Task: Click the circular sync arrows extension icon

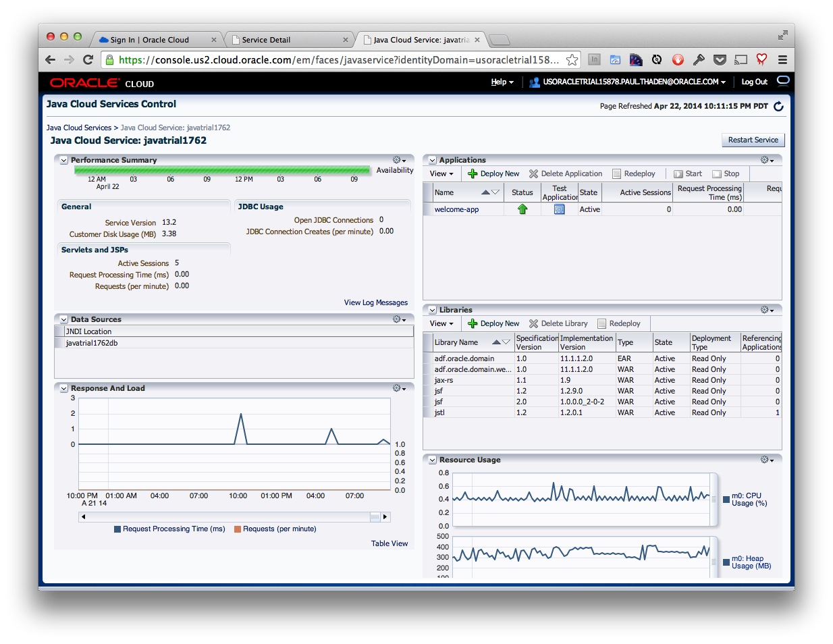Action: click(x=657, y=60)
